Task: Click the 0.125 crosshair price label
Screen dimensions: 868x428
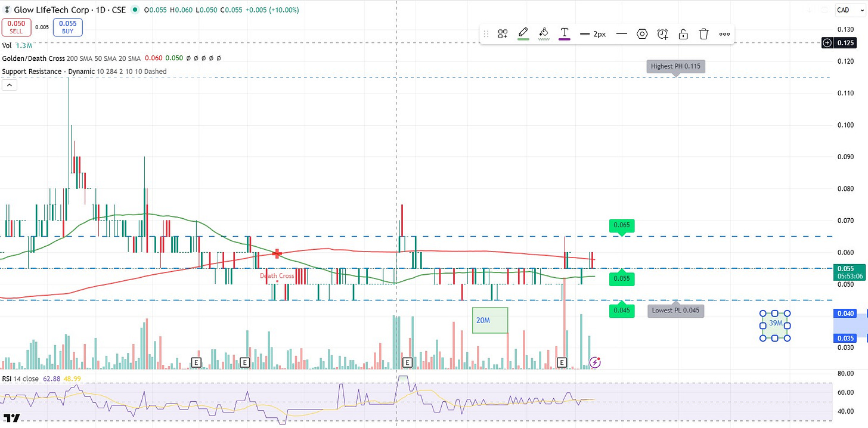Action: pos(846,43)
